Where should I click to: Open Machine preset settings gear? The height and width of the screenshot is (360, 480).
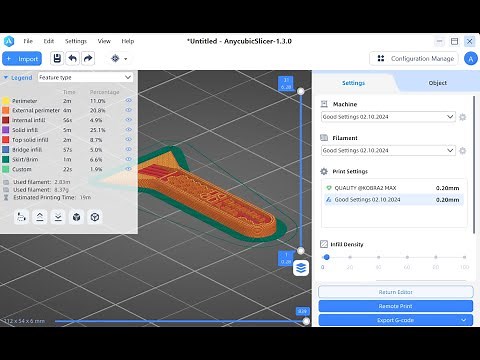[462, 117]
